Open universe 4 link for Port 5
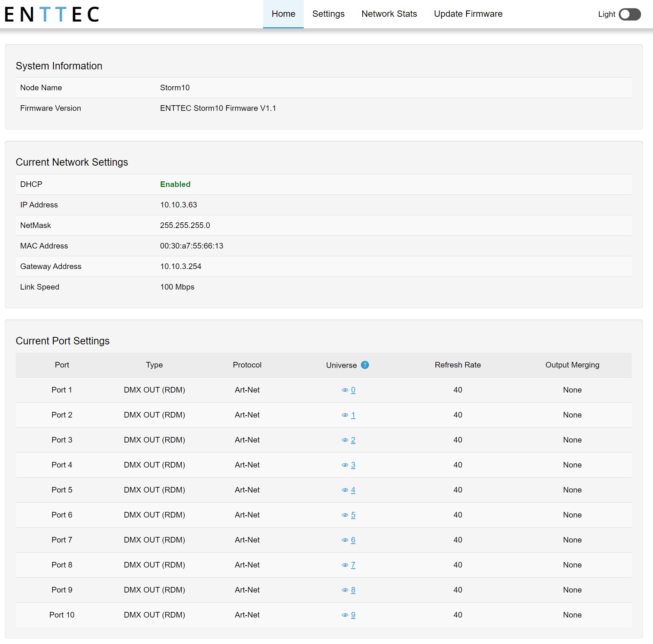The image size is (653, 644). coord(353,490)
